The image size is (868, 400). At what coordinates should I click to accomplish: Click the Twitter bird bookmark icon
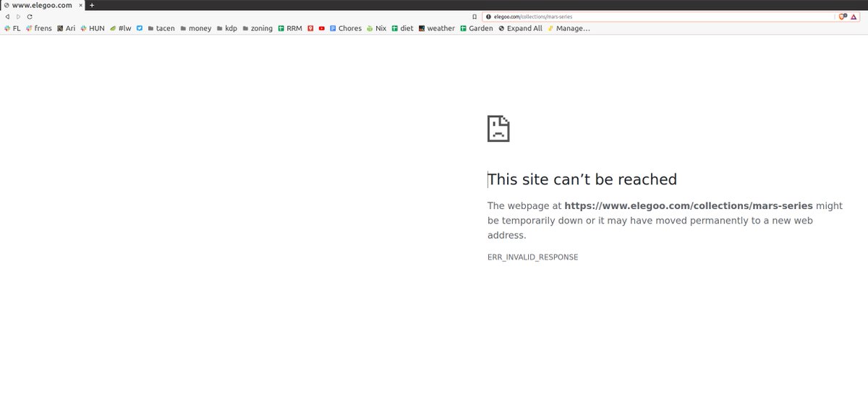click(139, 28)
